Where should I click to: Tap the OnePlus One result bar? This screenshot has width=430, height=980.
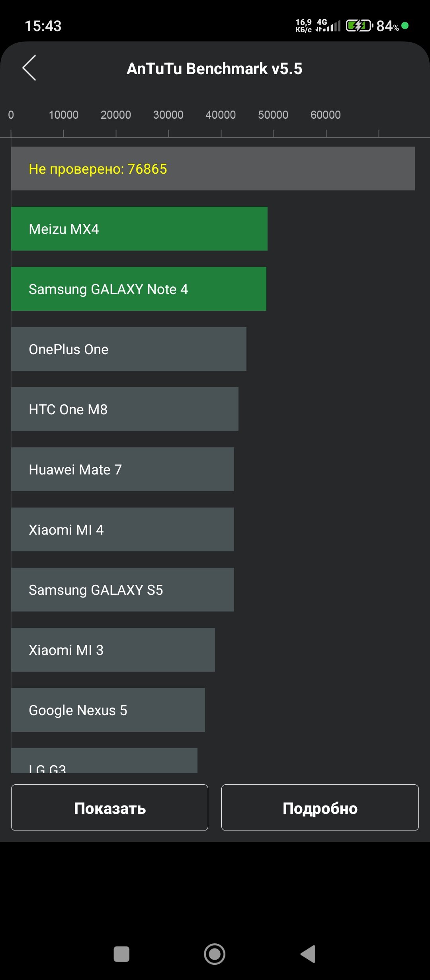coord(129,349)
